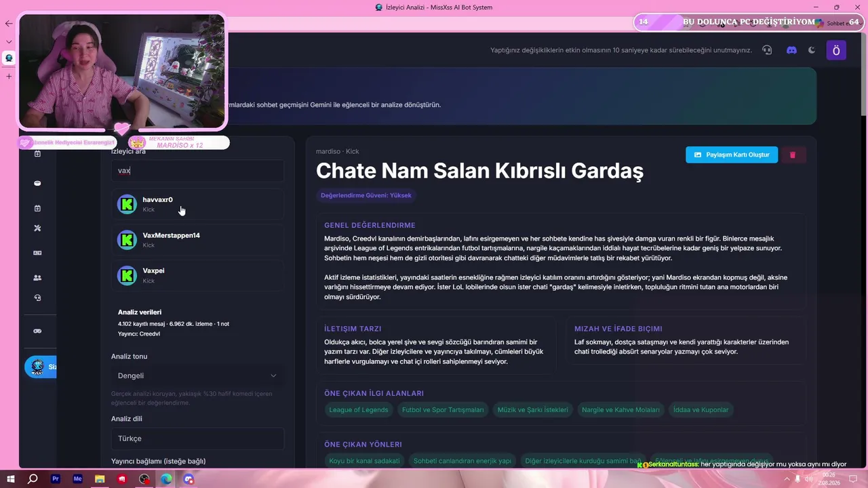Click Vaxpei Kick avatar icon
Viewport: 868px width, 488px height.
[x=127, y=275]
